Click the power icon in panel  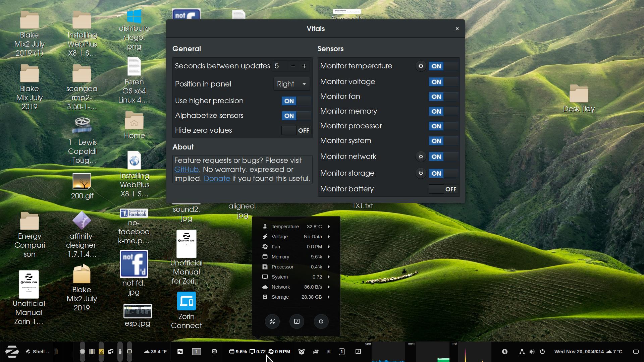coord(542,352)
